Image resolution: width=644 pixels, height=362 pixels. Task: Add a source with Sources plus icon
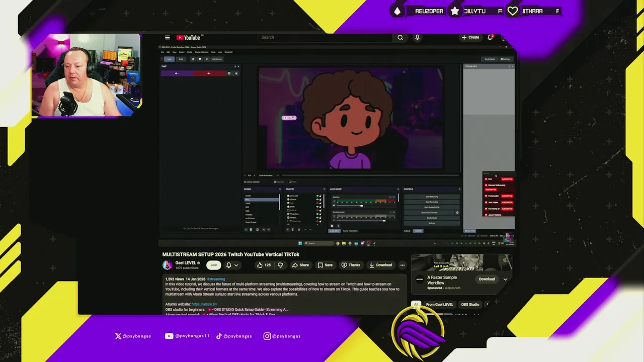tap(288, 230)
